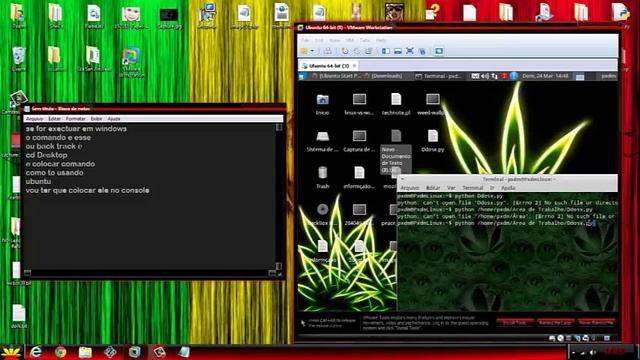The height and width of the screenshot is (360, 640).
Task: Open Terminal menu in the Terminal window
Action: coord(473,188)
